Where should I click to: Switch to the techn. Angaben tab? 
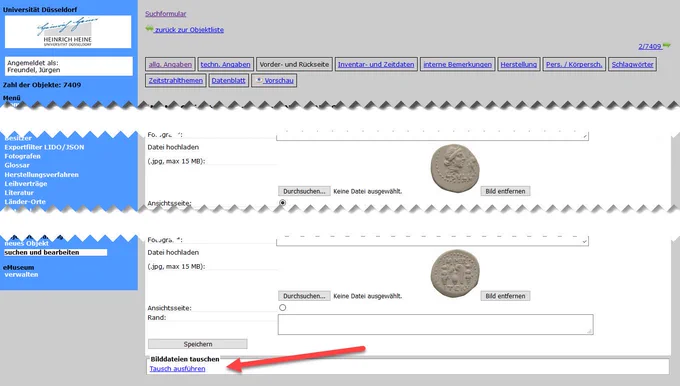pos(226,64)
